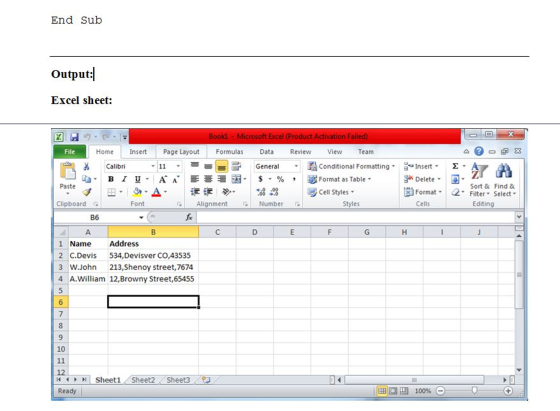Screen dimensions: 560x411
Task: Click the Align Text Left icon
Action: (195, 179)
